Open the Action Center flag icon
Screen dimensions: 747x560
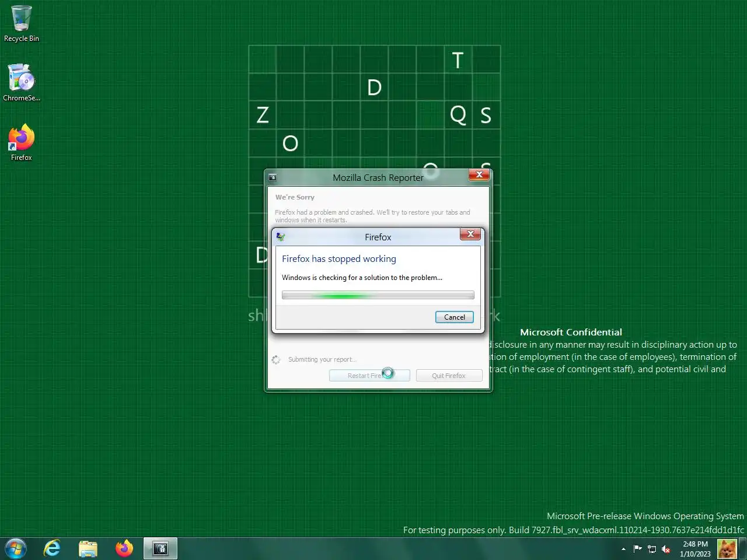pyautogui.click(x=637, y=549)
